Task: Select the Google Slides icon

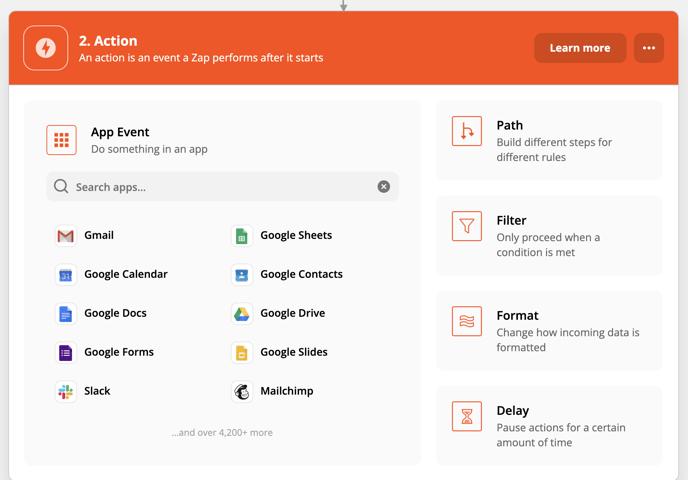Action: (x=242, y=353)
